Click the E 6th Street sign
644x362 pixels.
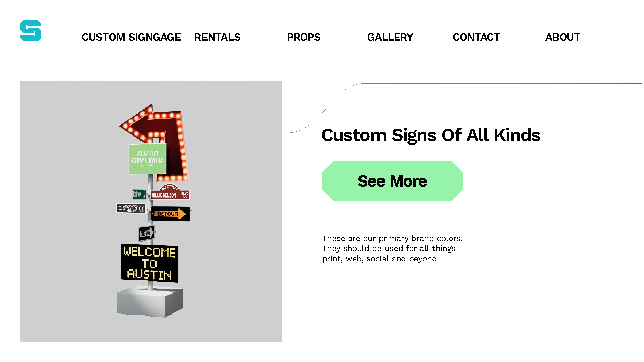coord(131,208)
